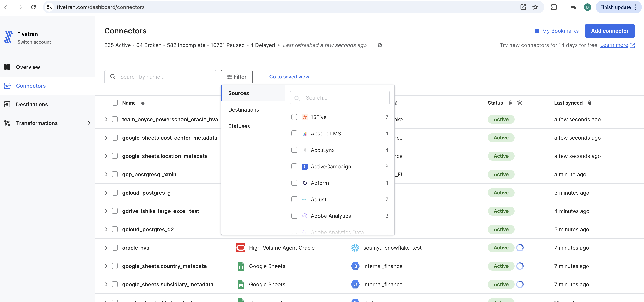Image resolution: width=644 pixels, height=302 pixels.
Task: Group by Status layers icon
Action: pyautogui.click(x=520, y=103)
